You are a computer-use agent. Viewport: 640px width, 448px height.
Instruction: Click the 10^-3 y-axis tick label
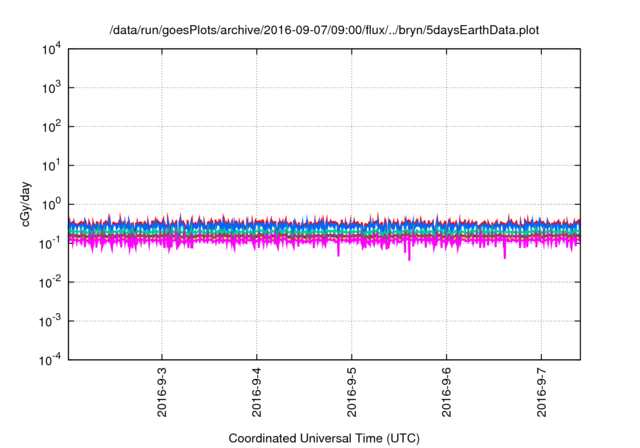coord(50,322)
